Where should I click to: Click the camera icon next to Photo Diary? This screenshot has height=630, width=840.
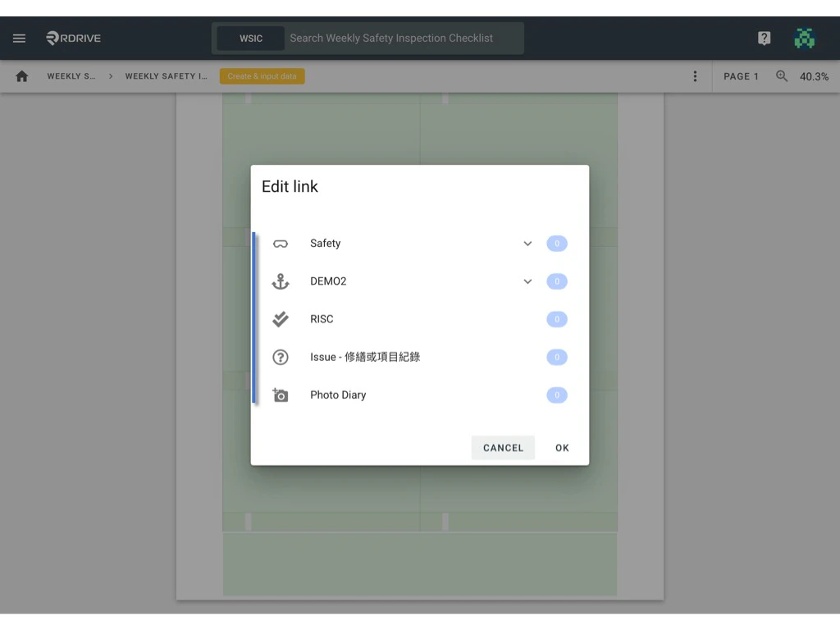[x=280, y=395]
